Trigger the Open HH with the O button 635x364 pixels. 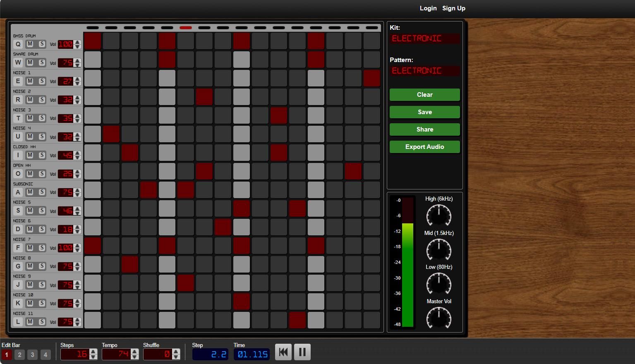[18, 174]
